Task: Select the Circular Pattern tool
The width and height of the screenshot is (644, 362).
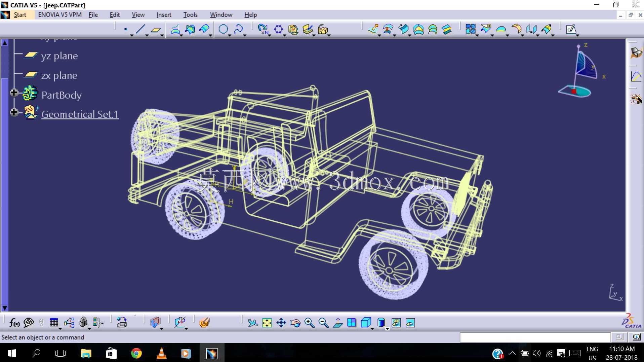Action: click(x=278, y=29)
